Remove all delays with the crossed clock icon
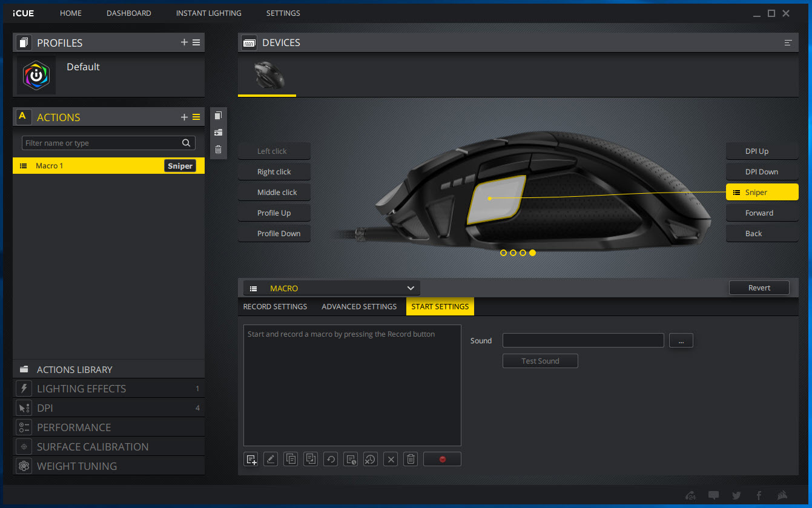 click(371, 459)
